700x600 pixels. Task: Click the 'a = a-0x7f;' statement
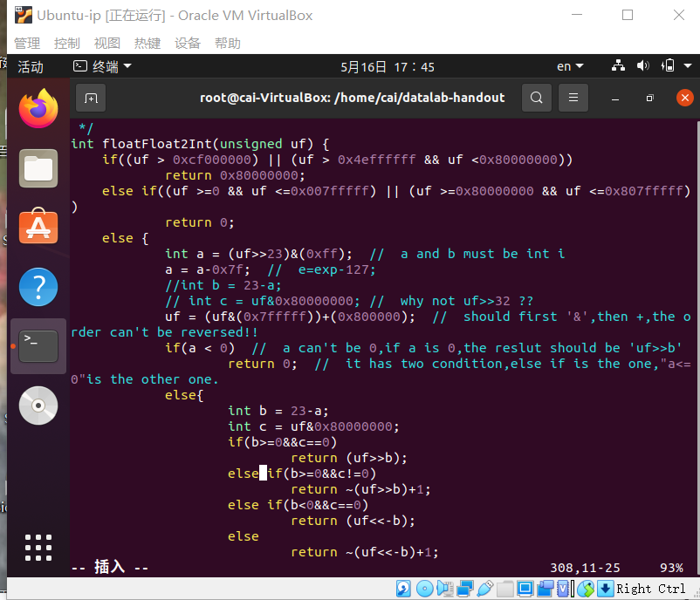208,269
